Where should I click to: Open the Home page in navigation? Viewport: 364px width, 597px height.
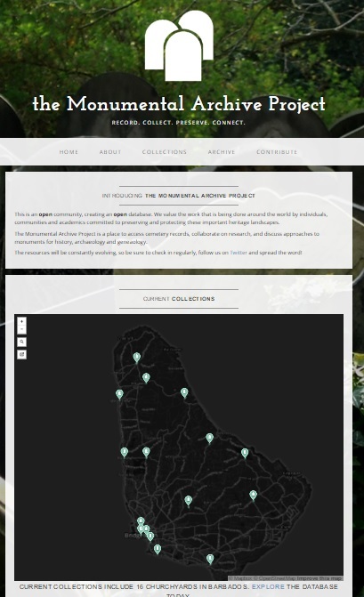click(69, 152)
